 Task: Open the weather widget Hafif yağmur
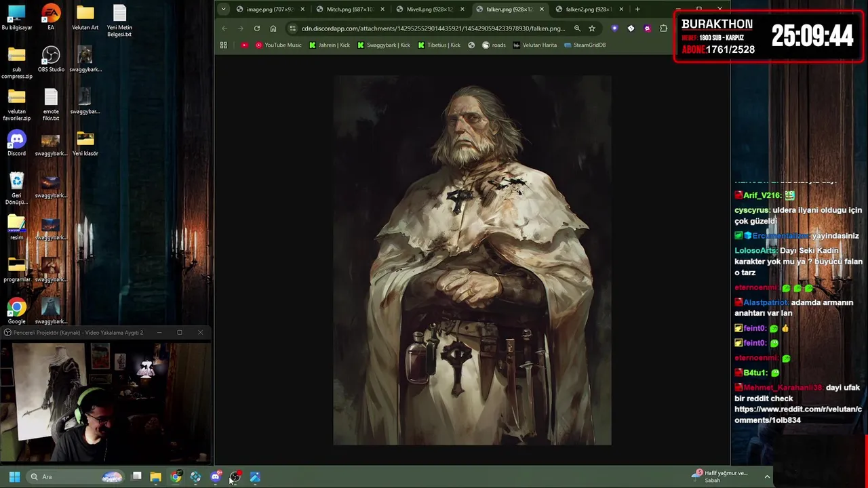pos(720,476)
